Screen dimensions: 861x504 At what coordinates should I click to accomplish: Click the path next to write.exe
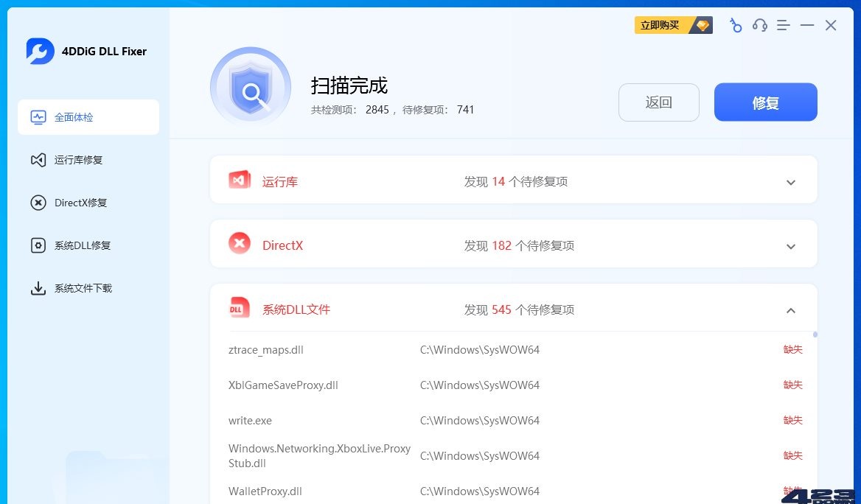point(480,421)
